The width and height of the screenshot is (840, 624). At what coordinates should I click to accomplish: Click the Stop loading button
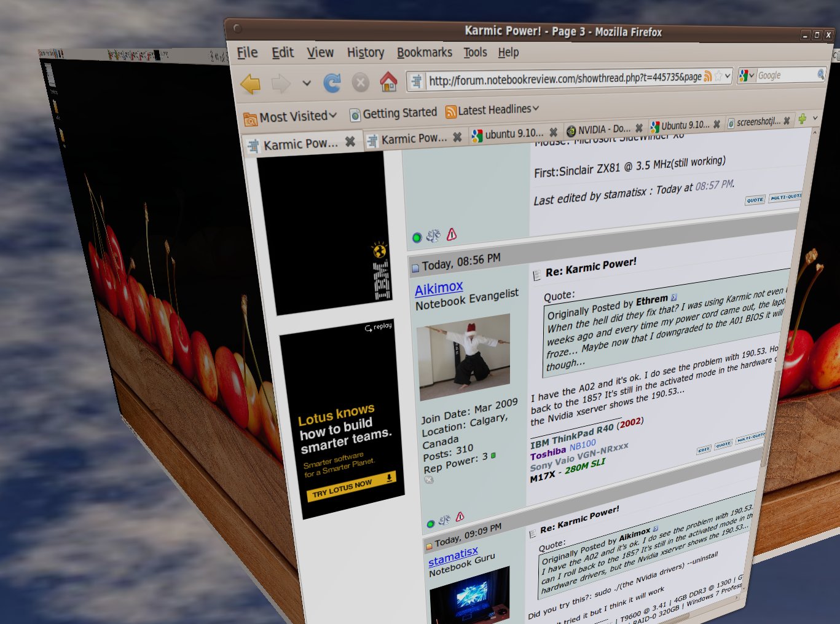pyautogui.click(x=361, y=82)
